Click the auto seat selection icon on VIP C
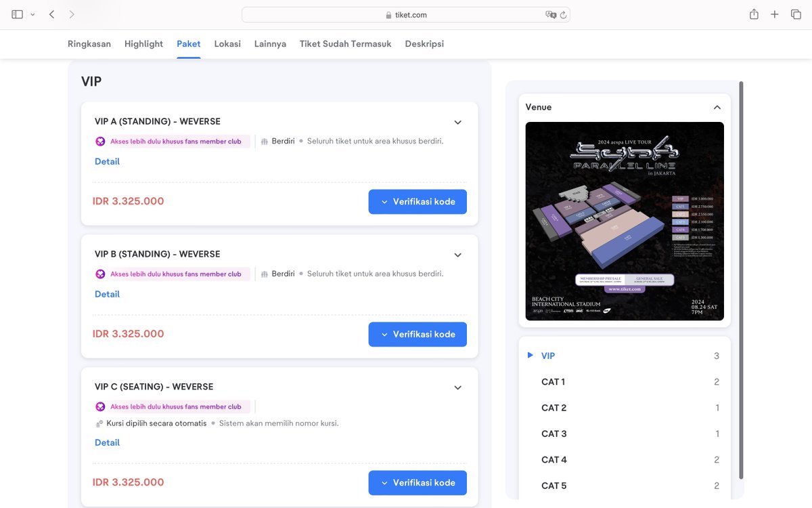Image resolution: width=812 pixels, height=508 pixels. click(x=99, y=423)
